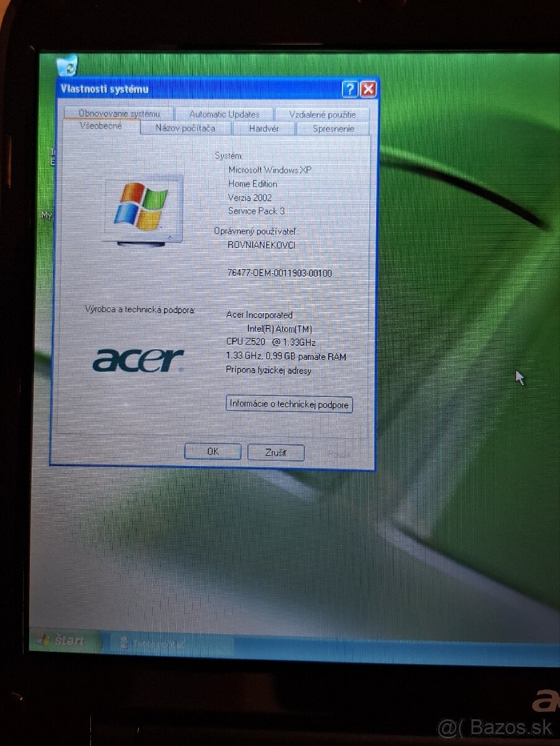Switch to the Hardvér tab
The width and height of the screenshot is (560, 746).
264,128
